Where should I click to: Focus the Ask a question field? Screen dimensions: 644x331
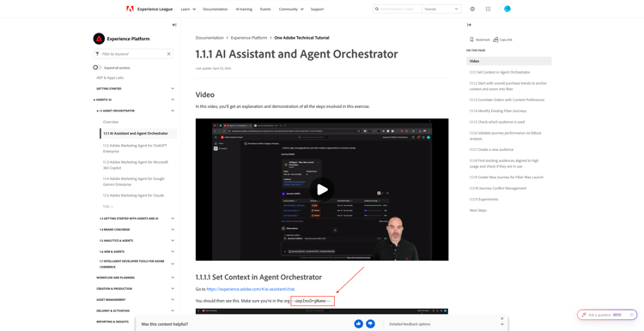click(607, 315)
